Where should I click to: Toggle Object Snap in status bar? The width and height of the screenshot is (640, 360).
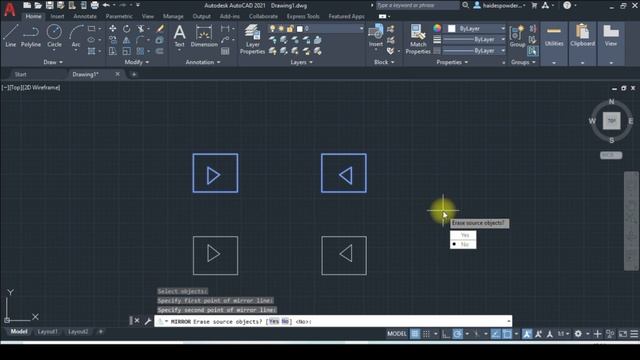click(x=507, y=334)
